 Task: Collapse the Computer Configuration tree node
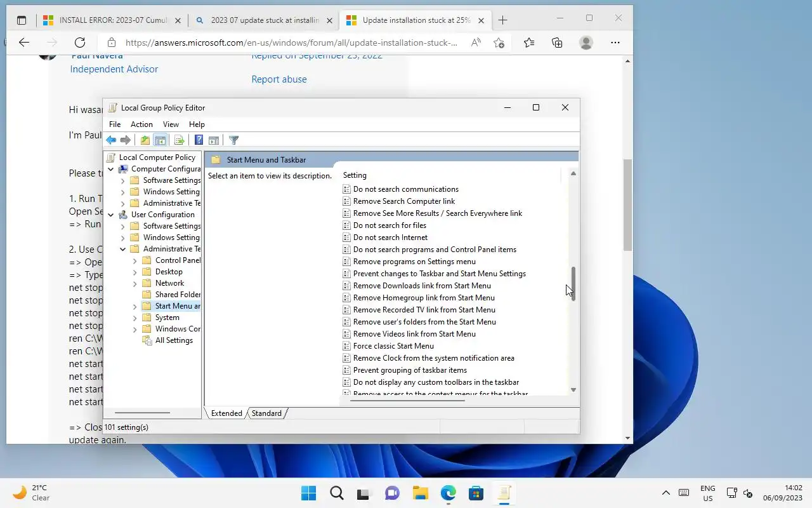click(x=111, y=169)
